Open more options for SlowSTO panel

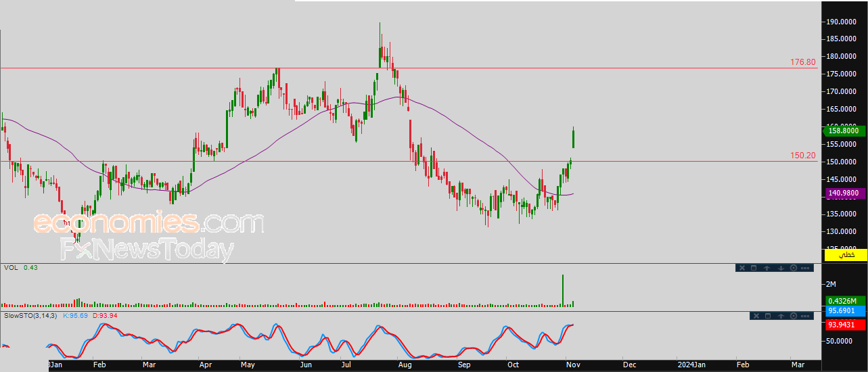pos(805,316)
